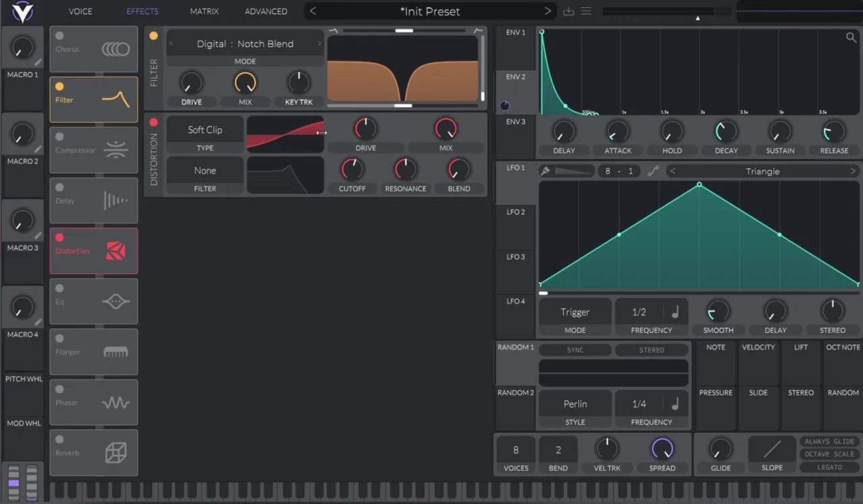Click the distortion DRIVE knob
Image resolution: width=863 pixels, height=504 pixels.
pyautogui.click(x=365, y=128)
